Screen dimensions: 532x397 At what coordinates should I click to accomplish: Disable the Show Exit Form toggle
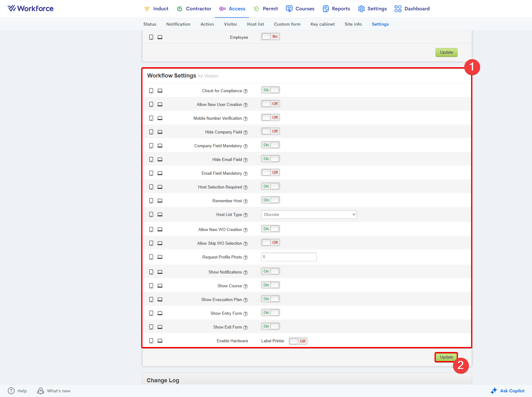click(271, 326)
